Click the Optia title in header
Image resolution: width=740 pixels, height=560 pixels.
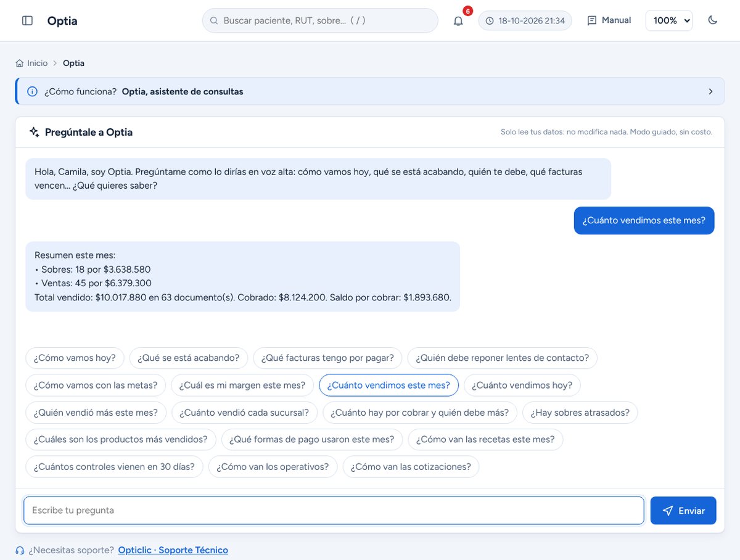click(x=62, y=21)
